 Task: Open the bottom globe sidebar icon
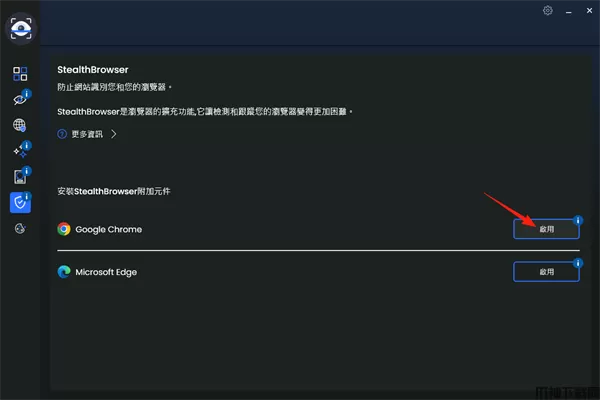20,229
